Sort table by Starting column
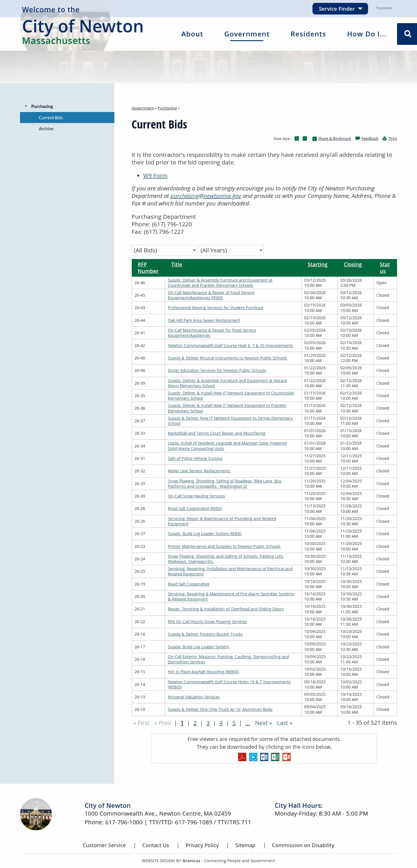Screen dimensions: 417x868 click(317, 265)
